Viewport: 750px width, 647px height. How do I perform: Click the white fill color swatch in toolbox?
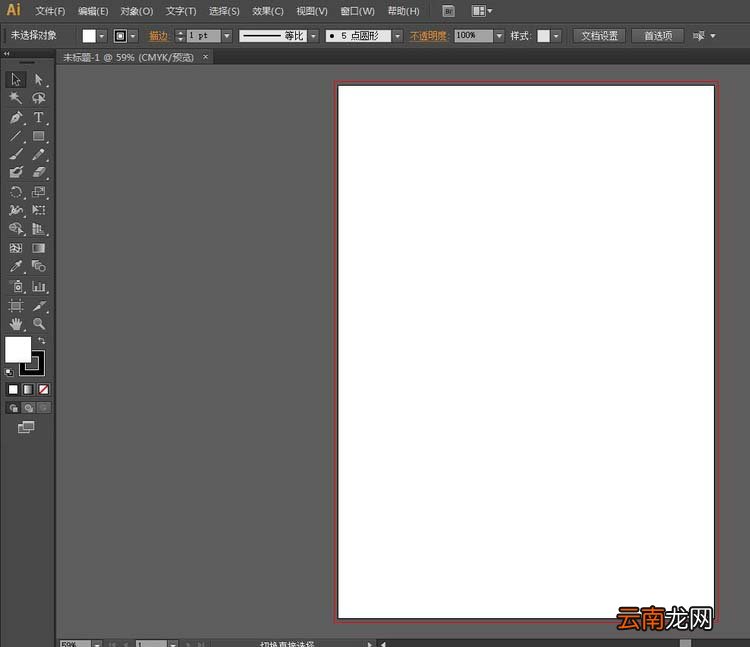point(18,350)
